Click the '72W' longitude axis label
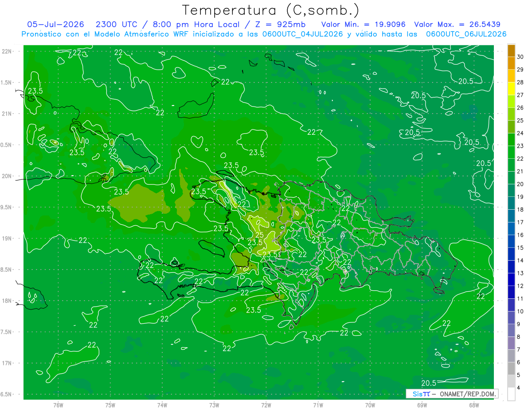532x411 pixels. pyautogui.click(x=266, y=405)
